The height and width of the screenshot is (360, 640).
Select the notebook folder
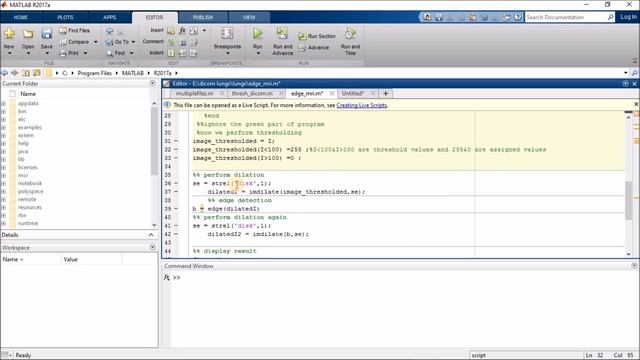click(x=30, y=184)
